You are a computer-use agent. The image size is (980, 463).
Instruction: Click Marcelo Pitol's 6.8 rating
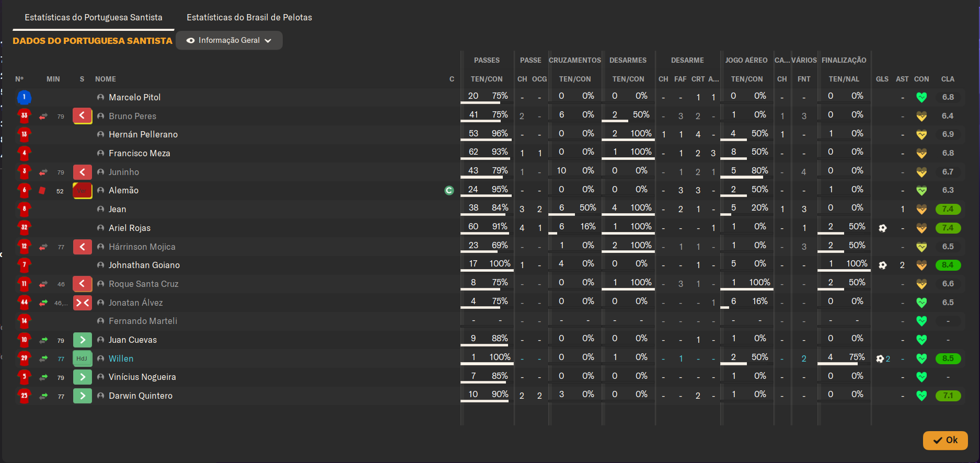948,97
